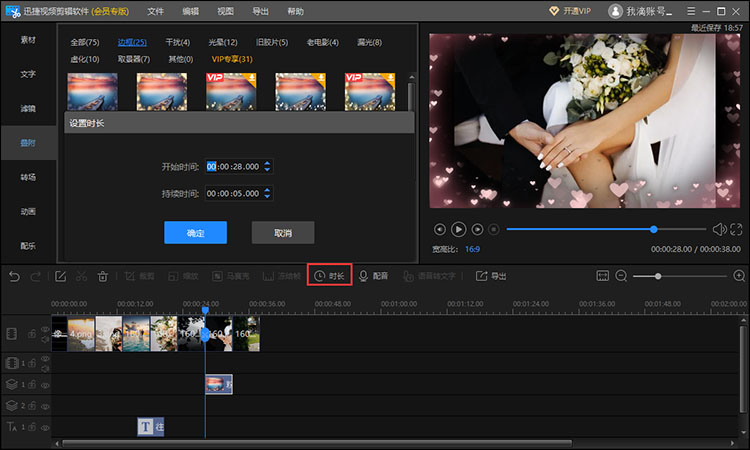Redo the last undone edit

(35, 276)
